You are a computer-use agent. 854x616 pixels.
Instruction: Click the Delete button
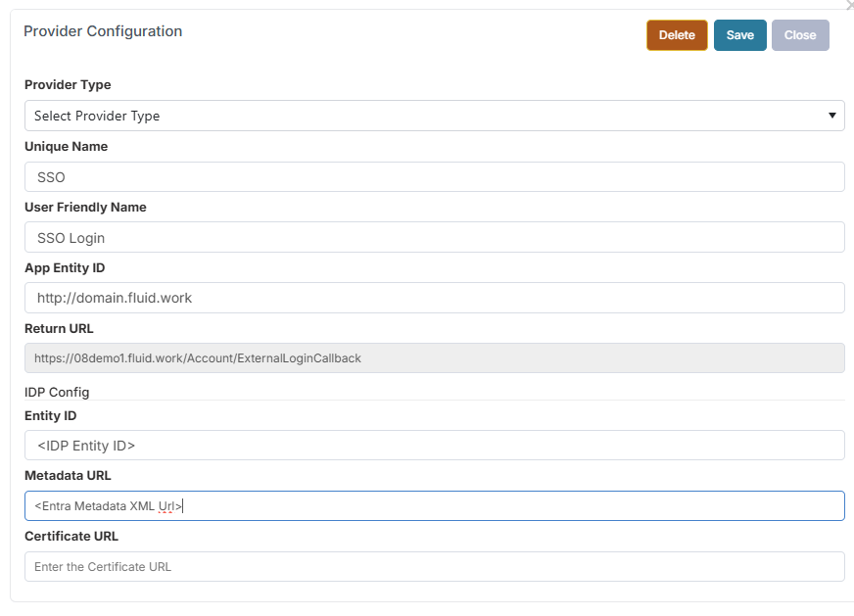(677, 35)
